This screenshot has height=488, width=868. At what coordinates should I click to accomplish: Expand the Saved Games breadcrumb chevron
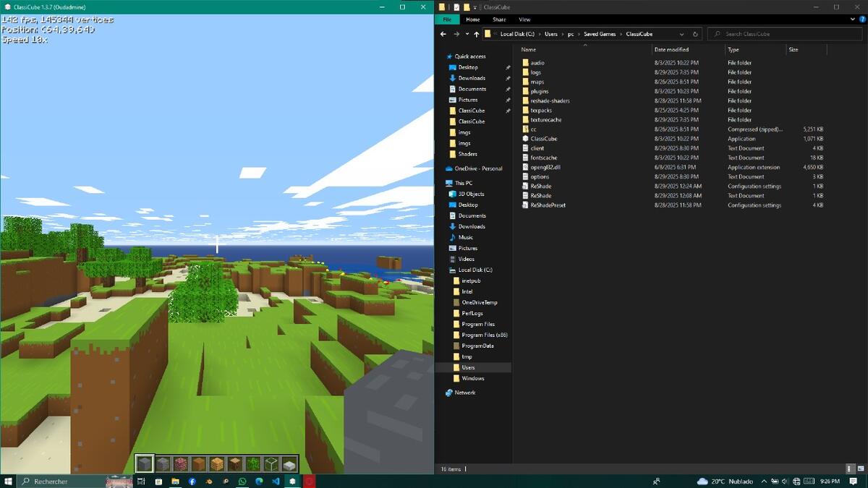[623, 34]
